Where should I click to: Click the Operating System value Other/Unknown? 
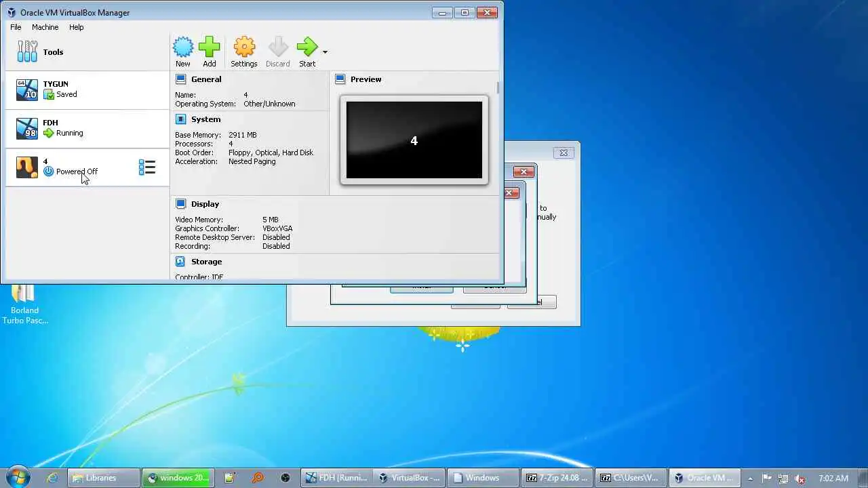(x=269, y=104)
